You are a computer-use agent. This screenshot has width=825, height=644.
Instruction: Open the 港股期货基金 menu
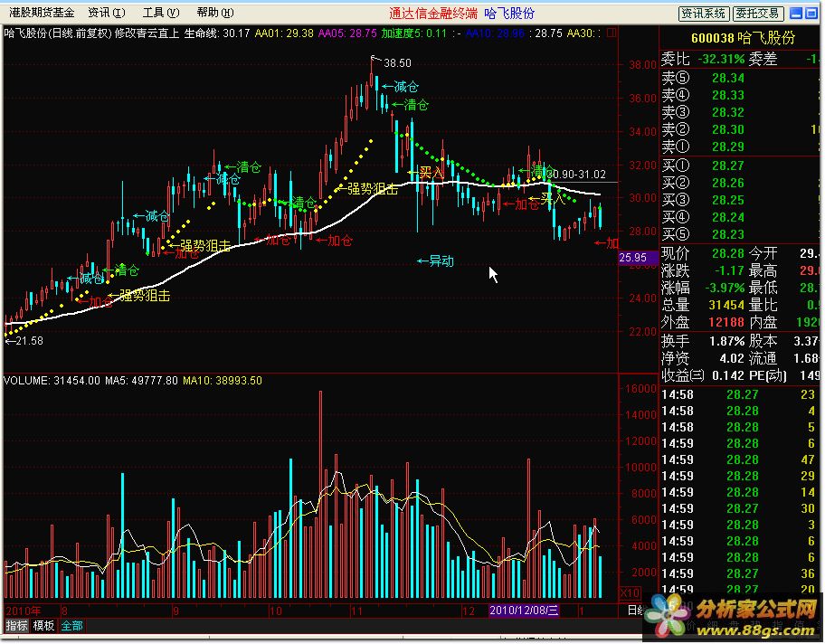(x=42, y=12)
